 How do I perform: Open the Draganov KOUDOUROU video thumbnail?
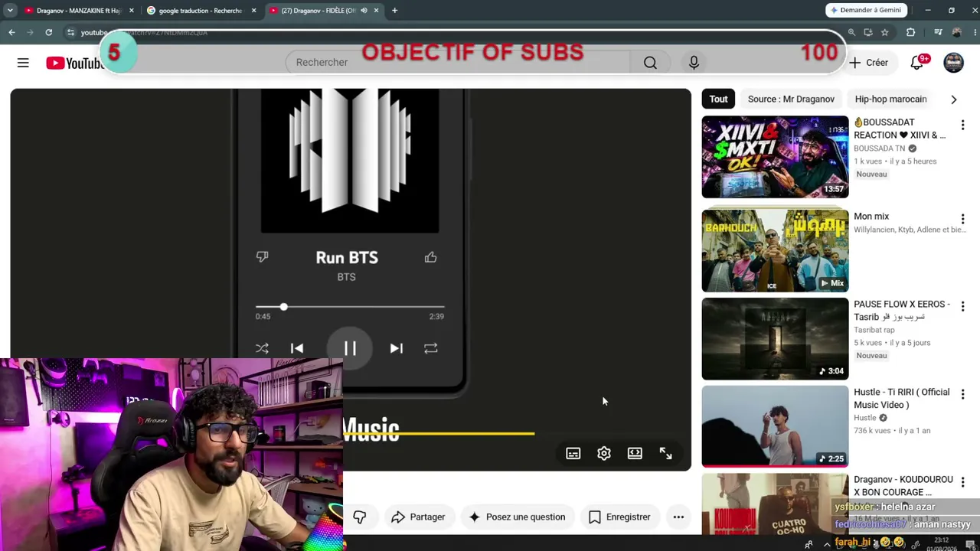tap(775, 504)
